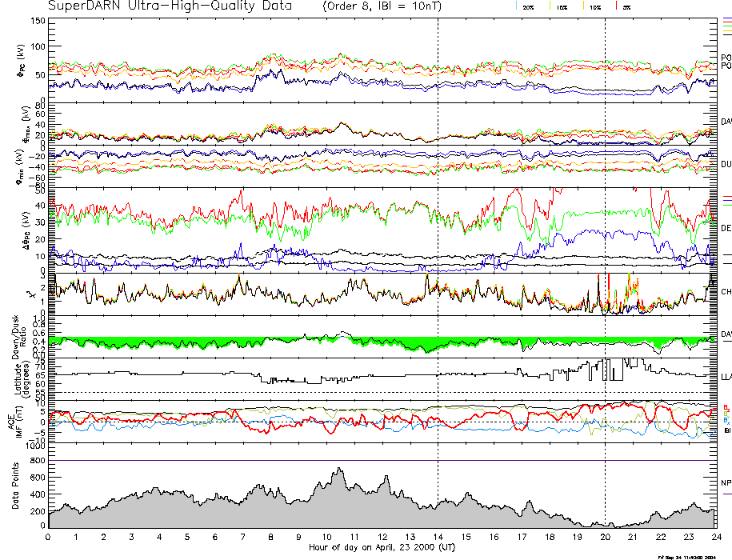Click the "Hour of day on April, 23 2000 (UT)" label
This screenshot has width=732, height=560.
click(382, 547)
